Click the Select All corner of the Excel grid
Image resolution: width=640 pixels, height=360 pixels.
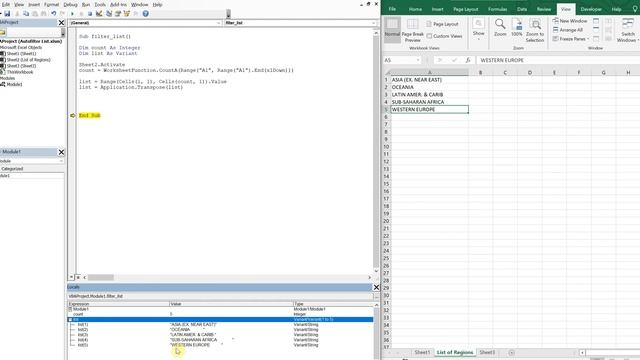pyautogui.click(x=387, y=72)
